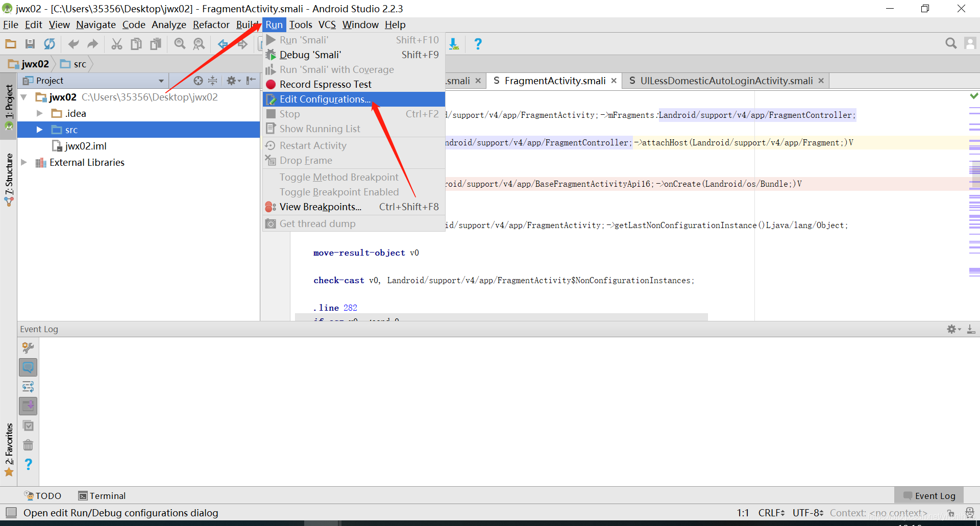
Task: Expand the src folder node
Action: pyautogui.click(x=40, y=130)
